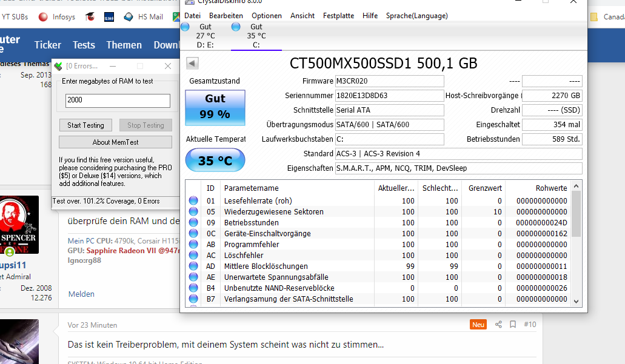Select the Unbenutzte NAND-Reserveblöcke row
The height and width of the screenshot is (364, 625).
378,288
